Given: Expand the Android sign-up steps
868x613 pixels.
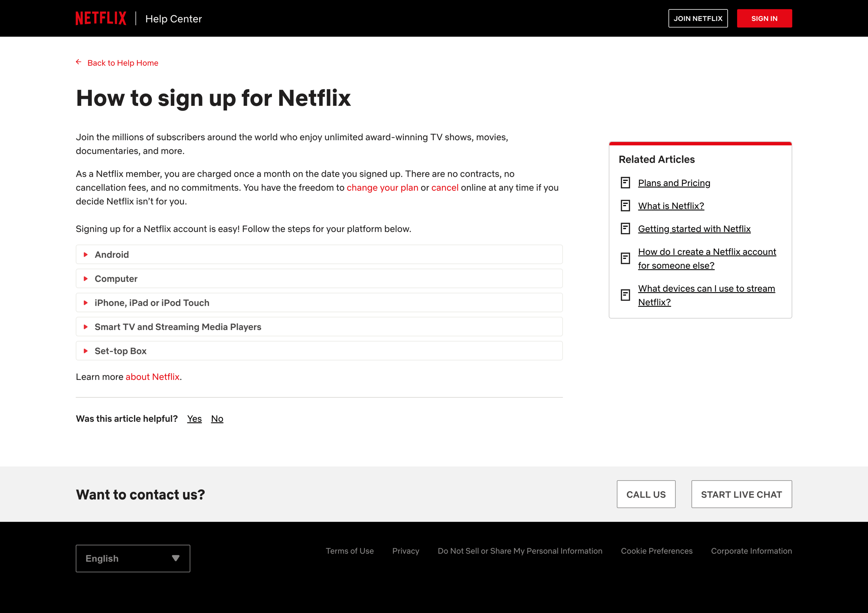Looking at the screenshot, I should point(319,254).
